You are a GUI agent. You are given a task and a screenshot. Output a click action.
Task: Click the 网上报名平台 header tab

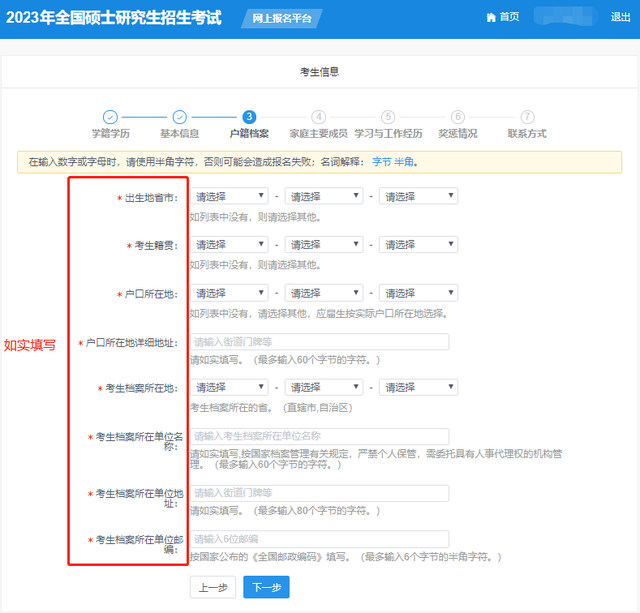pos(282,18)
